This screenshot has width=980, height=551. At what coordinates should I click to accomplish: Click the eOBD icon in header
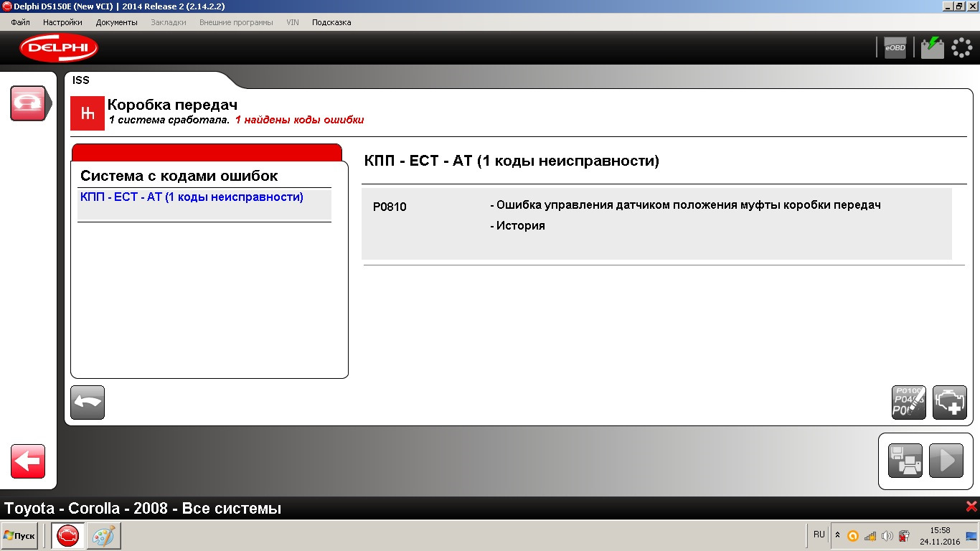pyautogui.click(x=895, y=47)
